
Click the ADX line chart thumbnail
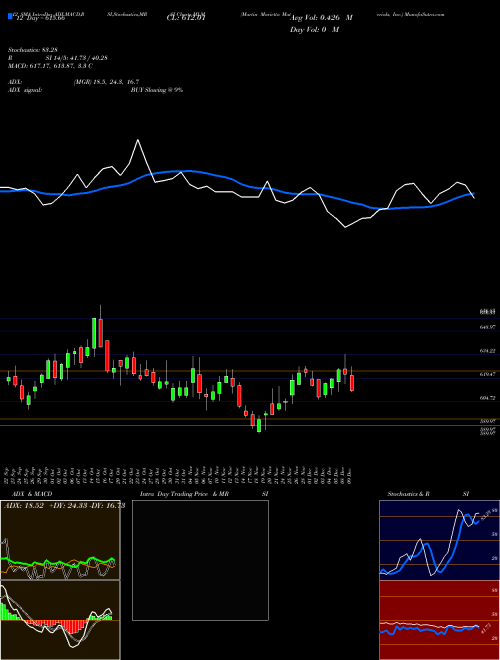point(60,540)
